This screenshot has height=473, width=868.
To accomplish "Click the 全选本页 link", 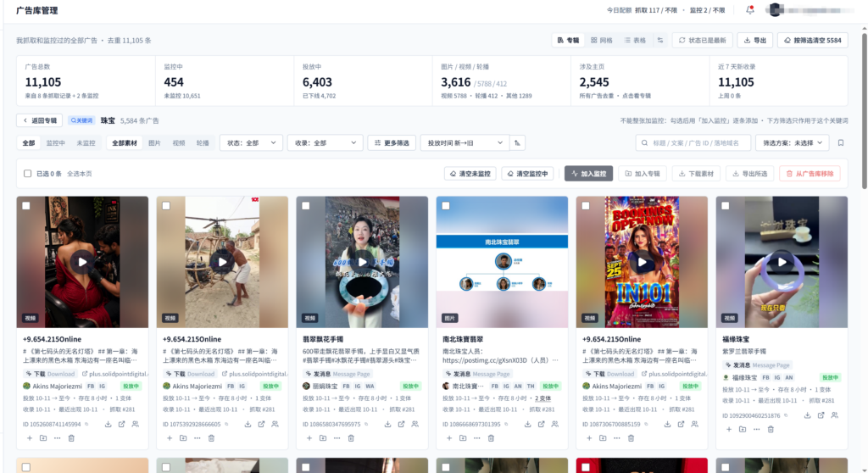I will pyautogui.click(x=80, y=174).
